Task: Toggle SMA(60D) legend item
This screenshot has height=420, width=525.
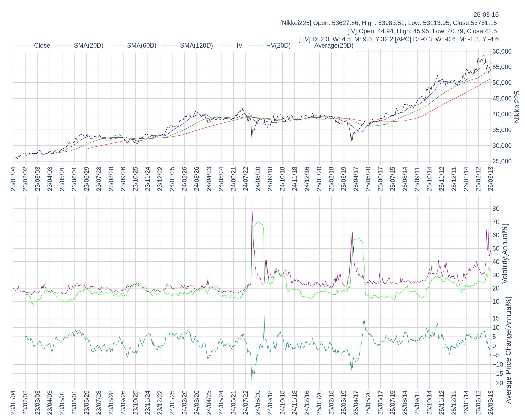Action: coord(142,46)
